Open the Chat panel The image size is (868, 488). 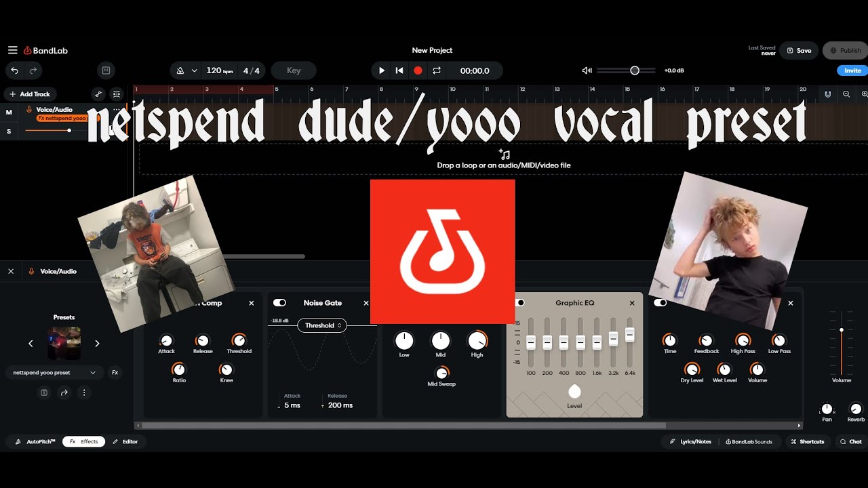point(851,441)
